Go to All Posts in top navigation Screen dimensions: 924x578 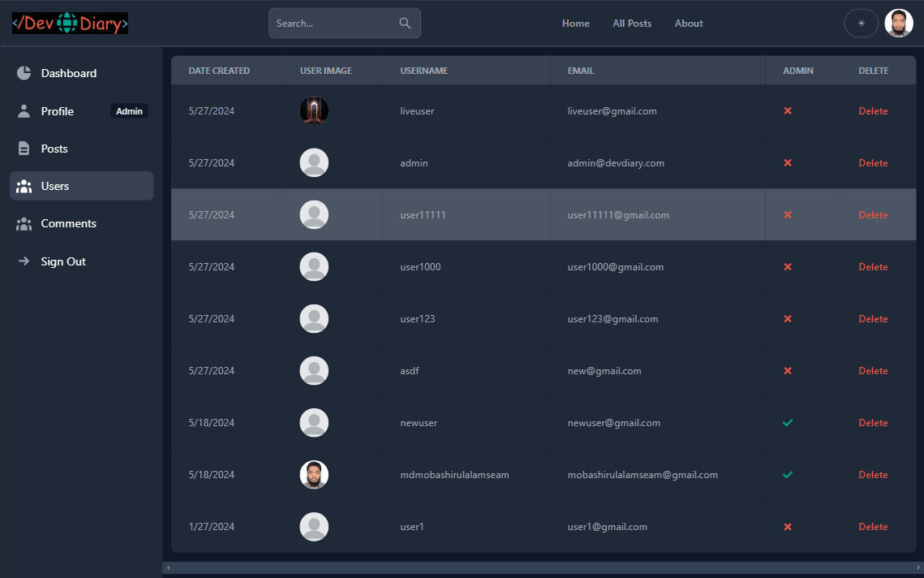632,24
